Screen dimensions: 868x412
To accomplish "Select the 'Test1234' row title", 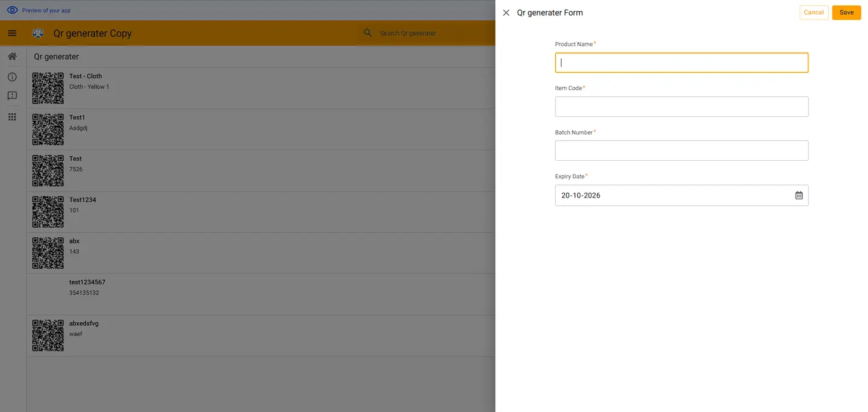I will 83,200.
